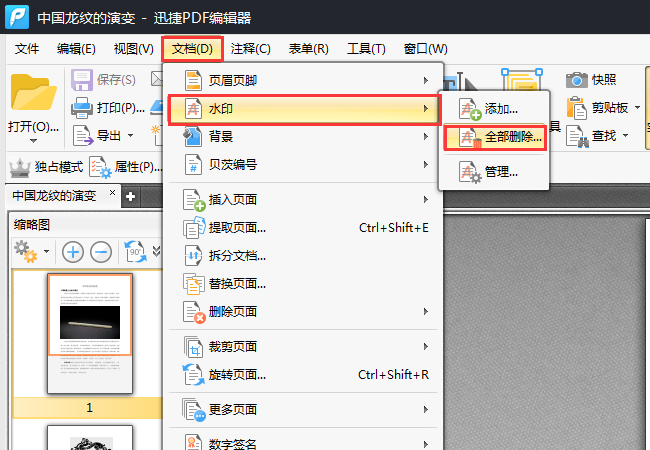This screenshot has width=650, height=450.
Task: Expand the 导出 dropdown arrow
Action: click(131, 135)
